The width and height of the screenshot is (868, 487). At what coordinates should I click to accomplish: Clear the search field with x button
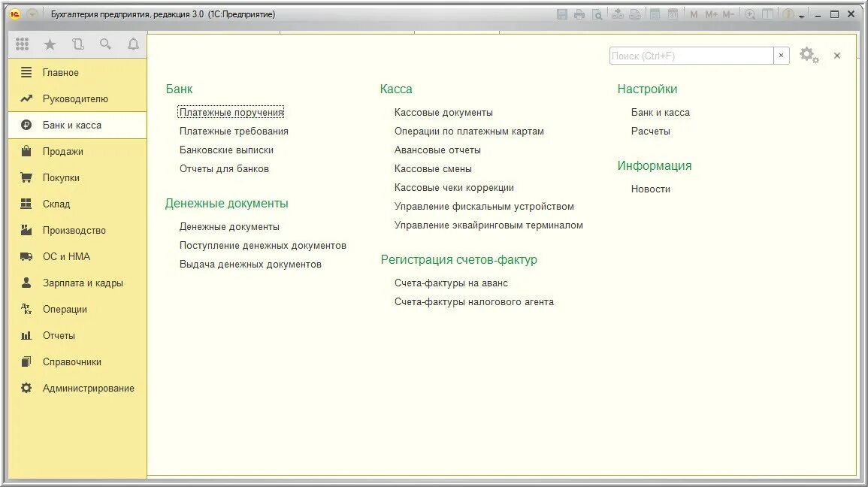(781, 56)
